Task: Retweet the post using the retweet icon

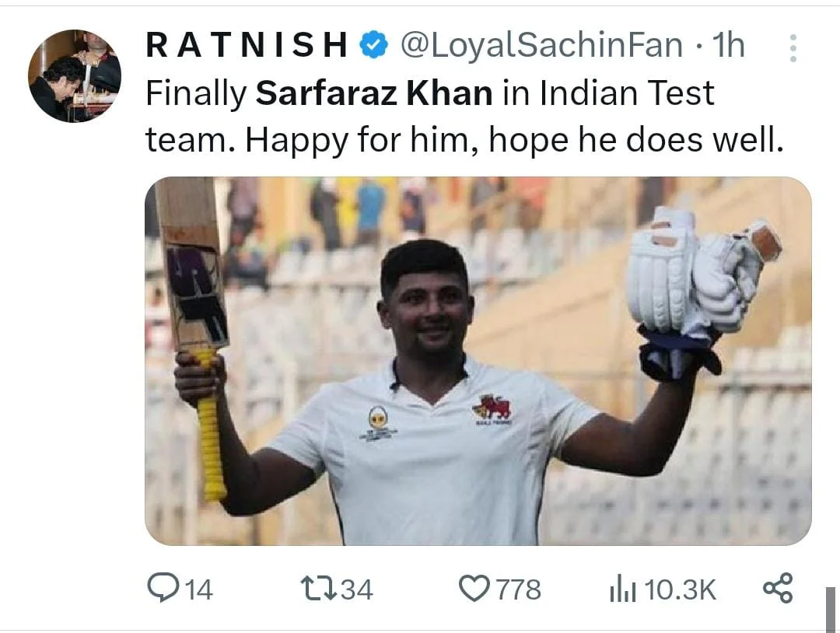Action: (317, 589)
